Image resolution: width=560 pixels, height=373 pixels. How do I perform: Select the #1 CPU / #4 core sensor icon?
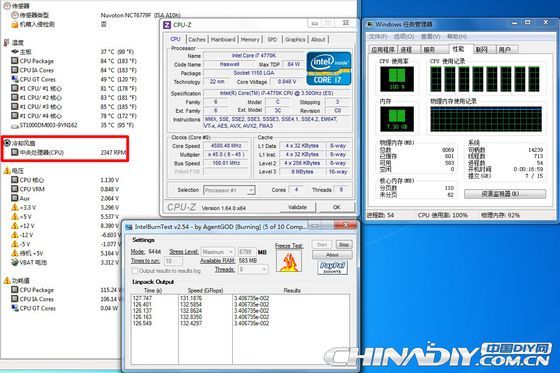(14, 116)
